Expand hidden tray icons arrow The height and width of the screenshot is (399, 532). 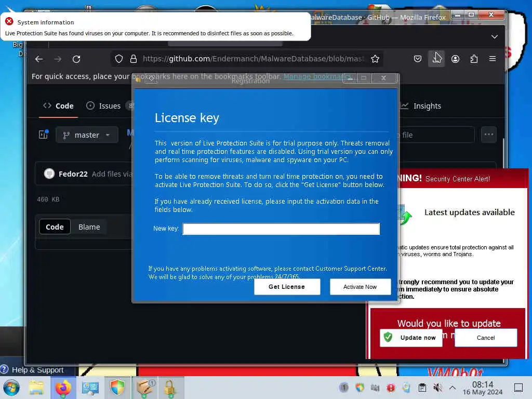point(453,388)
